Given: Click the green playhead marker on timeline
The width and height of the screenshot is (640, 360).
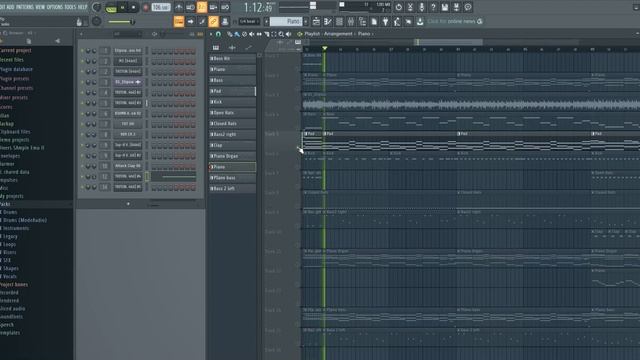Looking at the screenshot, I should tap(324, 49).
